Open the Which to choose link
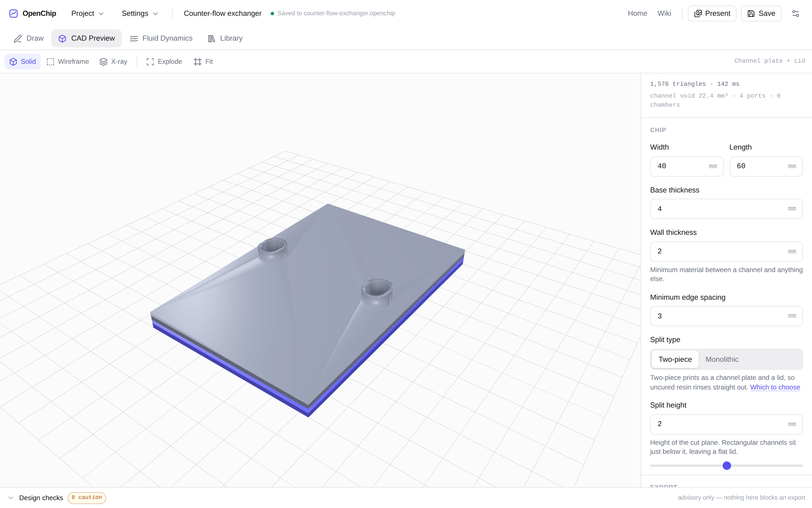The image size is (812, 508). click(x=775, y=387)
